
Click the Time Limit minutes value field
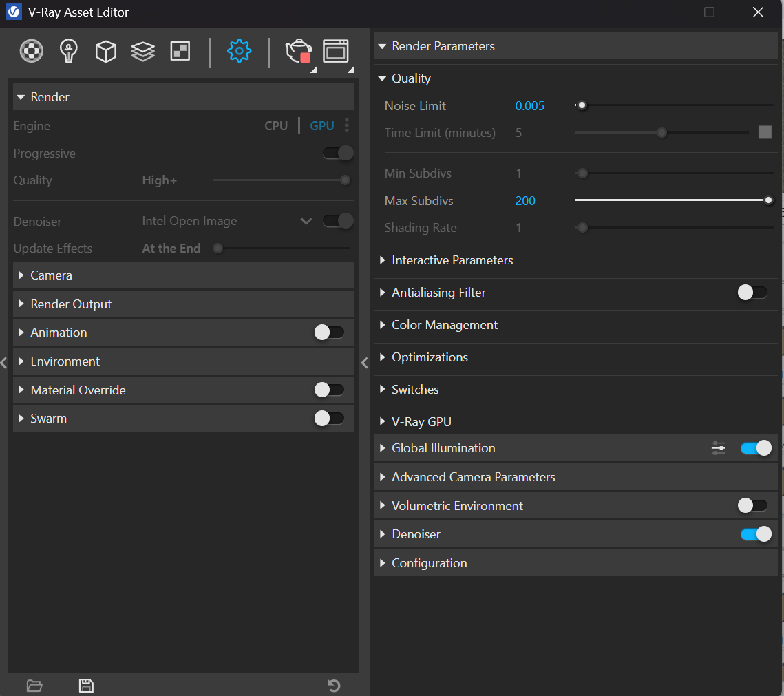pos(518,133)
